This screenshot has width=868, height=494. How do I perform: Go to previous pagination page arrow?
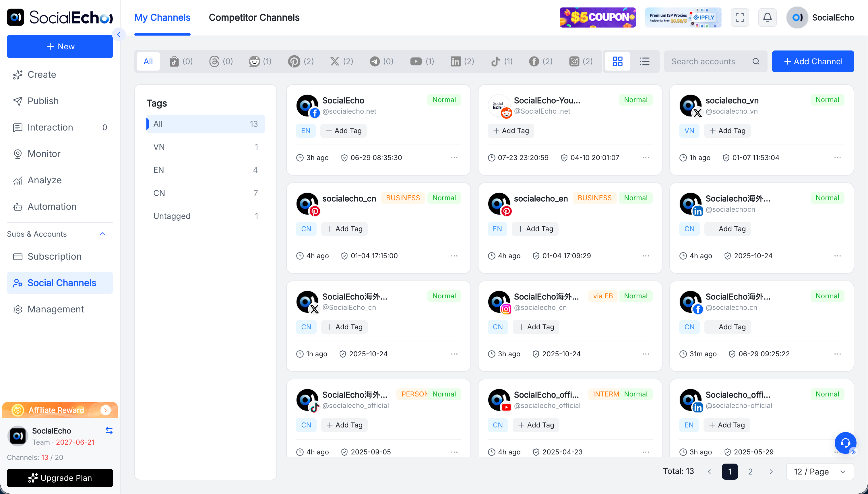[x=709, y=472]
